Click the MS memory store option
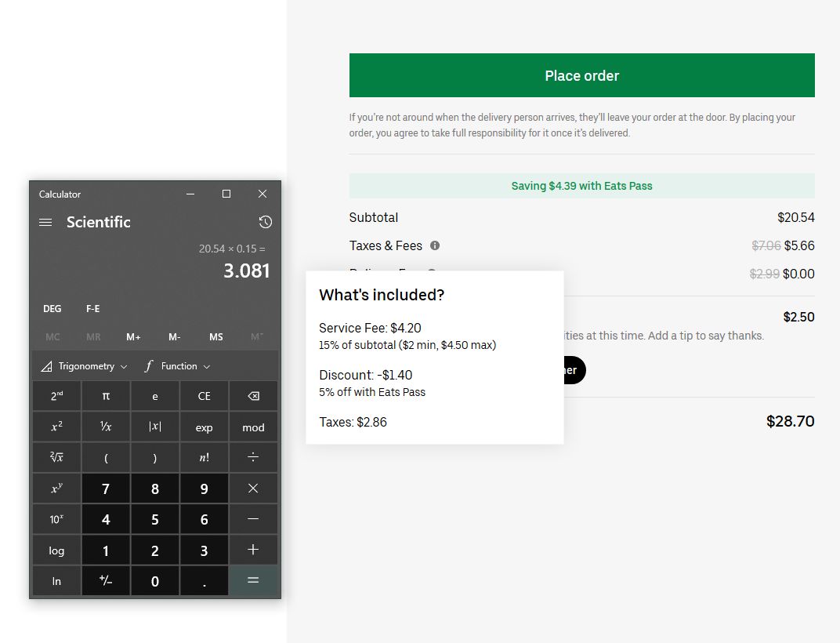 pyautogui.click(x=215, y=337)
